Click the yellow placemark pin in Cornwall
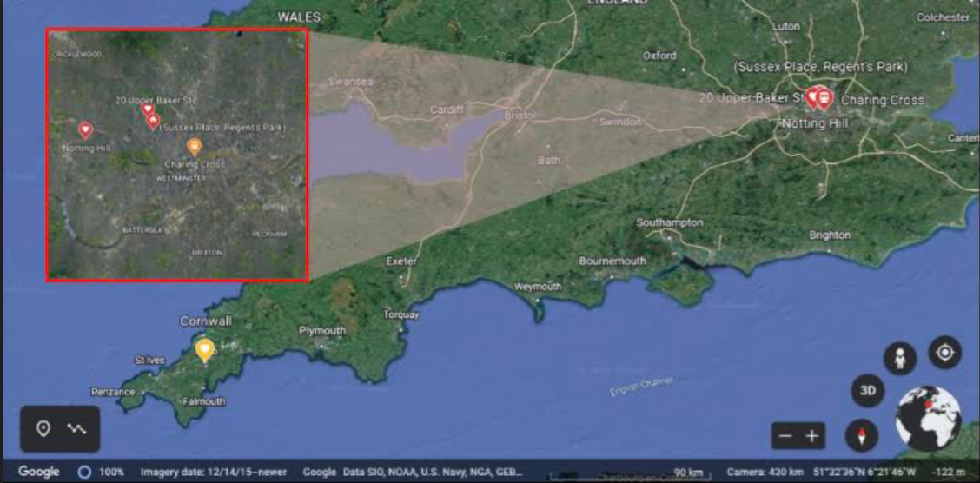This screenshot has width=980, height=483. [x=204, y=350]
